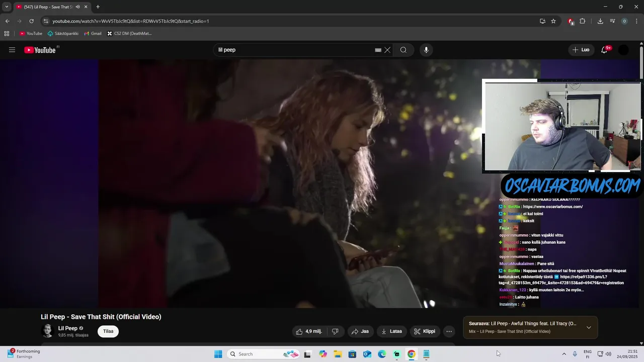Image resolution: width=644 pixels, height=362 pixels.
Task: Open more actions three-dot menu under video
Action: coord(449,331)
